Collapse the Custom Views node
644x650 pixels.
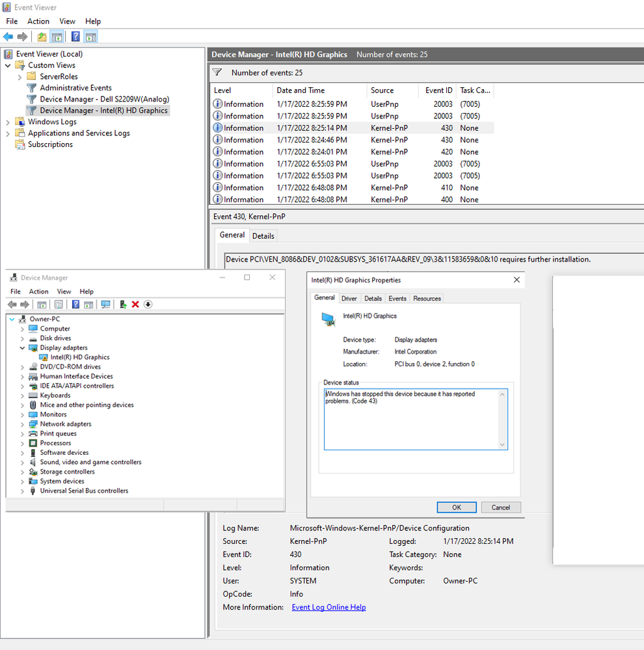click(8, 66)
